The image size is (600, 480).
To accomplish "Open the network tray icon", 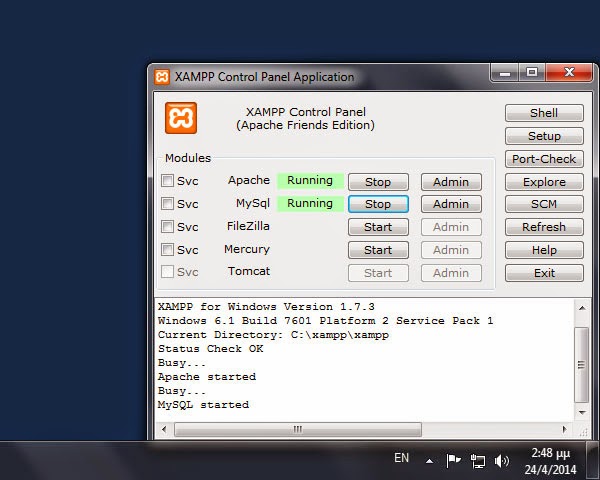I will pyautogui.click(x=478, y=461).
